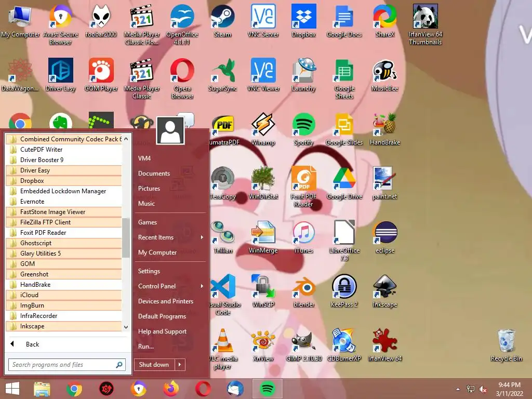Screen dimensions: 532x399
Task: Click the user account picture
Action: pos(170,130)
